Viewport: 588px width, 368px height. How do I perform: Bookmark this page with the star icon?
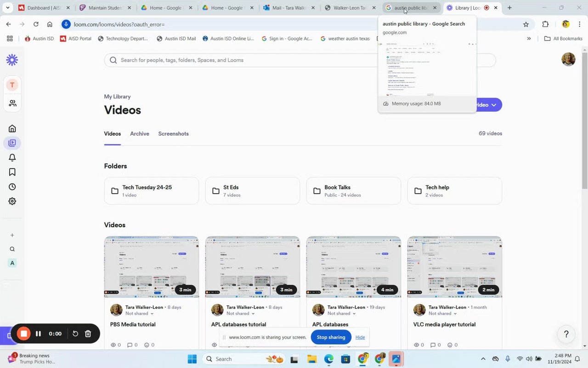click(x=526, y=24)
